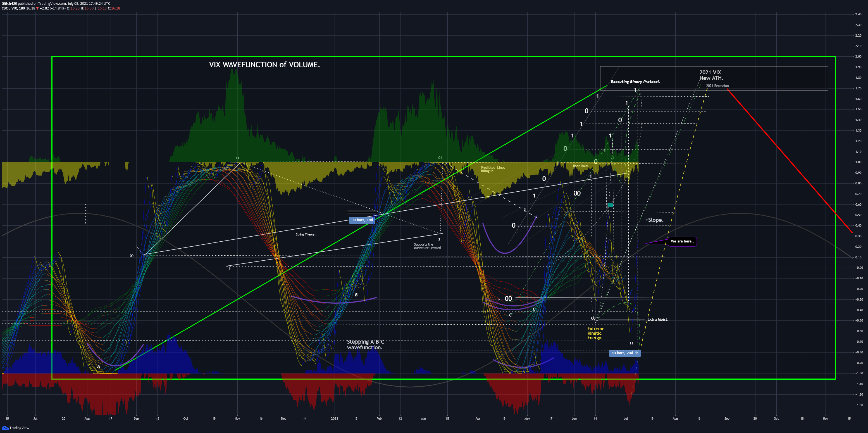Click the '01' peak label near March
Image resolution: width=868 pixels, height=433 pixels.
440,158
